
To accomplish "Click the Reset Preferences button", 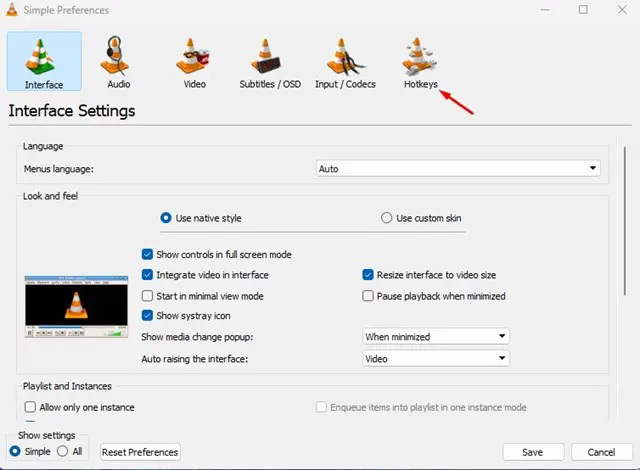I will coord(140,452).
